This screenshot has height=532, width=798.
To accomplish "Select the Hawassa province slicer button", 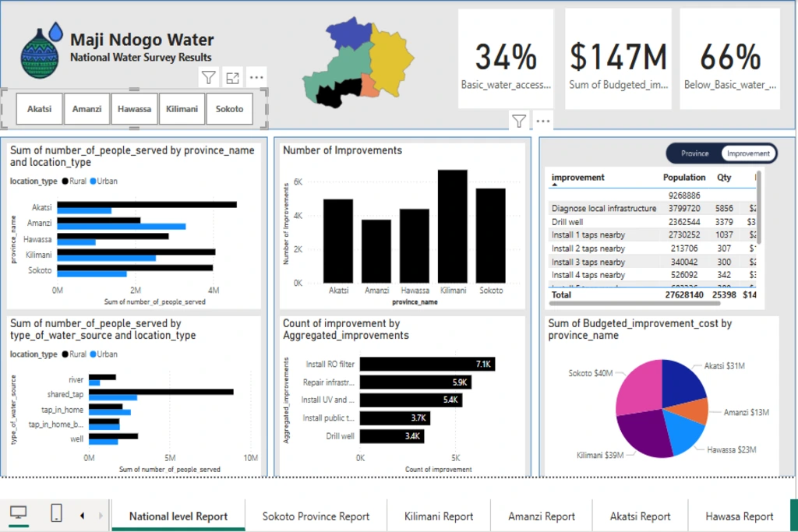I will (x=134, y=109).
